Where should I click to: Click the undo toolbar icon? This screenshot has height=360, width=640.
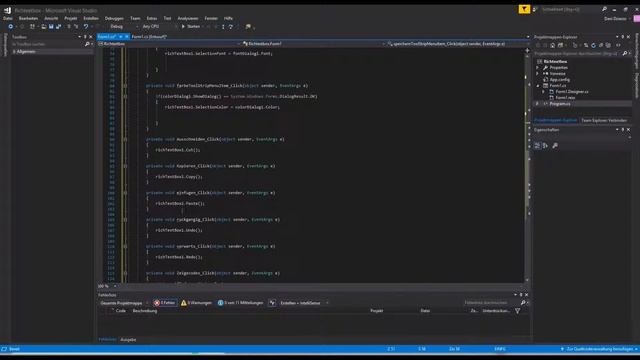pos(86,27)
